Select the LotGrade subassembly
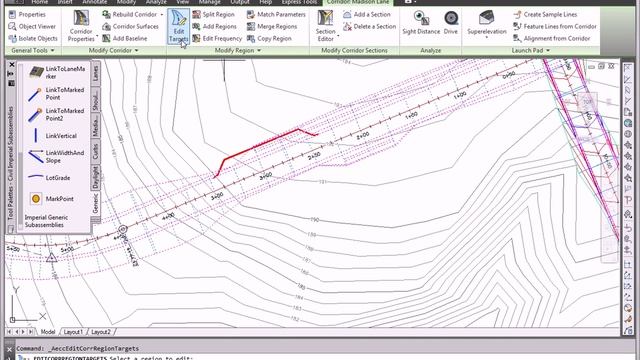This screenshot has height=360, width=640. (49, 178)
